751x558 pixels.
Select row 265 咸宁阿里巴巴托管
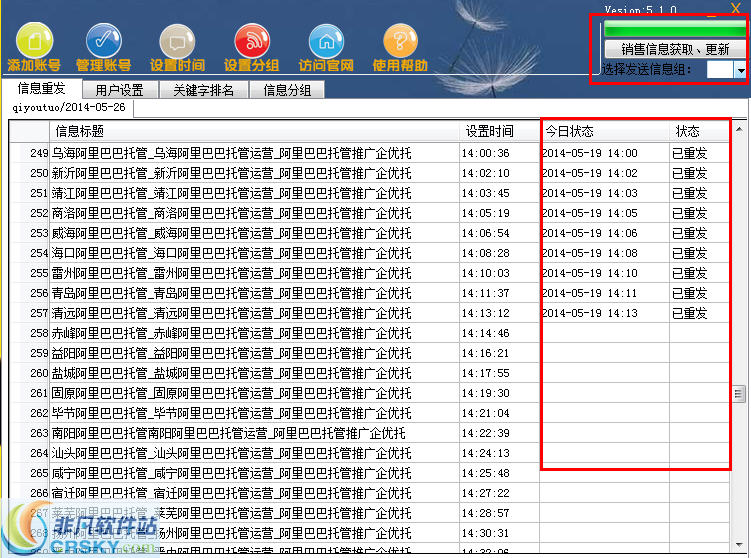pyautogui.click(x=369, y=473)
